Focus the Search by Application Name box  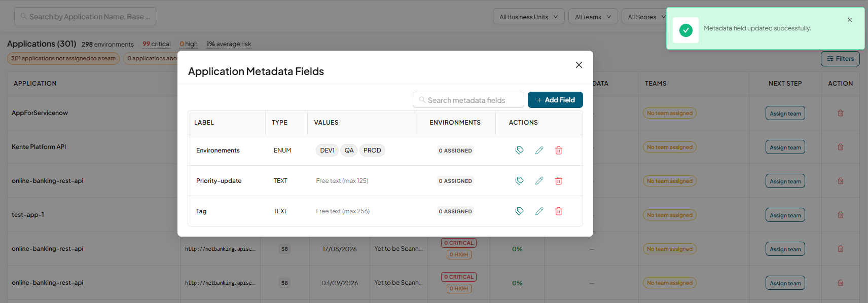85,16
